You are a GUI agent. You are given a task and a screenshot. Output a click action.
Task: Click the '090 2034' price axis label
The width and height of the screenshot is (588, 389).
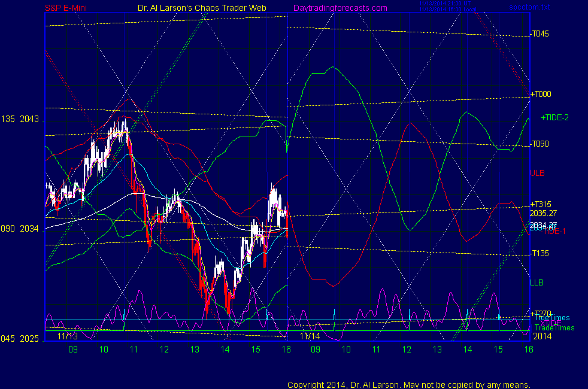[20, 229]
